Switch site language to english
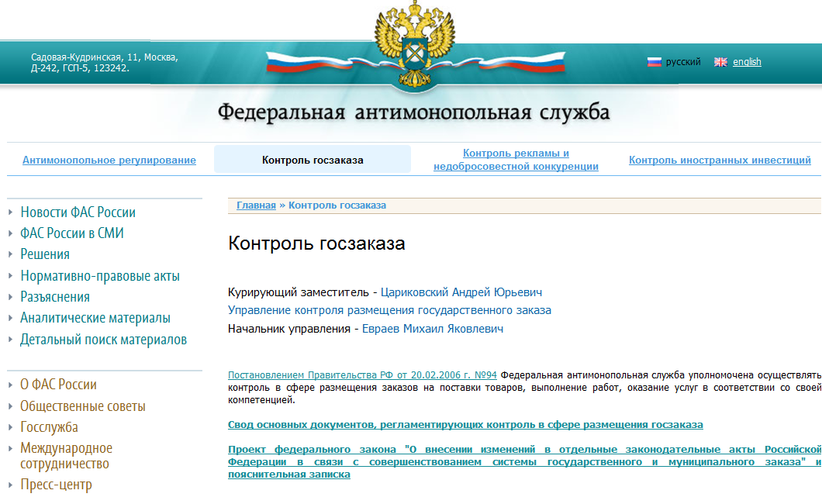This screenshot has height=504, width=822. click(x=747, y=62)
